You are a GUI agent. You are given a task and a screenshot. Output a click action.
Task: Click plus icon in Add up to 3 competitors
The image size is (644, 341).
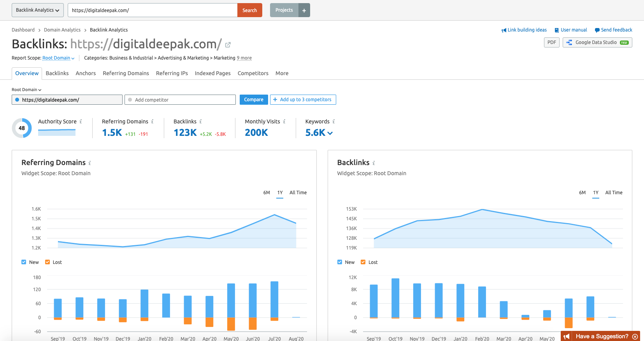(x=275, y=100)
